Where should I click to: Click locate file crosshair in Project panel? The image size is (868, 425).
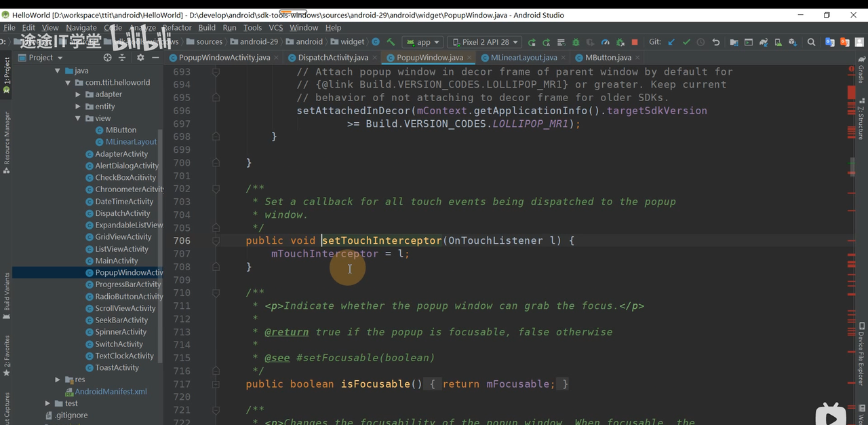coord(107,58)
